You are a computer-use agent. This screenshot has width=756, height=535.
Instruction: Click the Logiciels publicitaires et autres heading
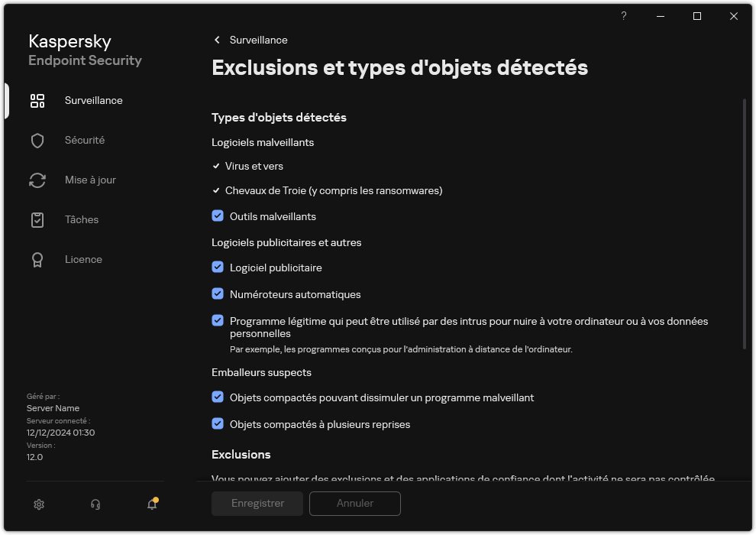click(x=286, y=242)
